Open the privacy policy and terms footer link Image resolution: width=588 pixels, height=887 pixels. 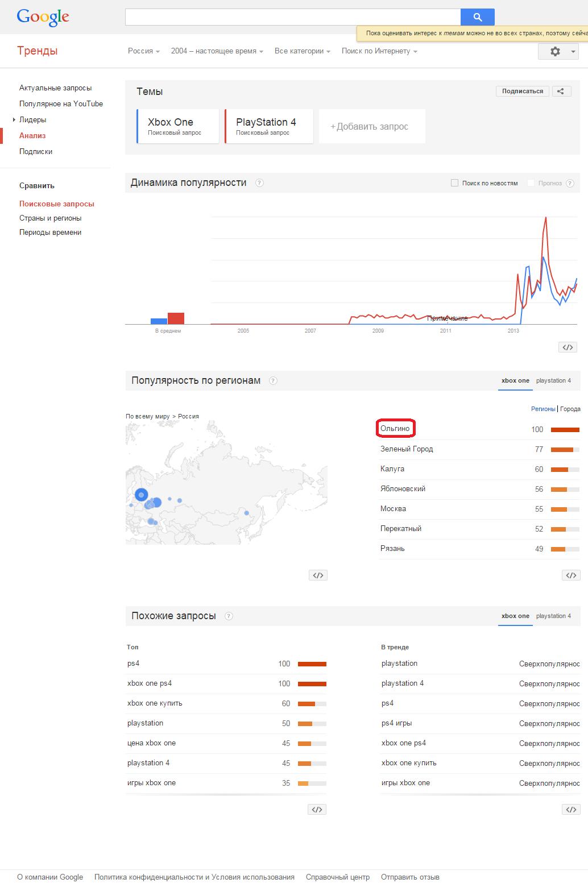194,877
